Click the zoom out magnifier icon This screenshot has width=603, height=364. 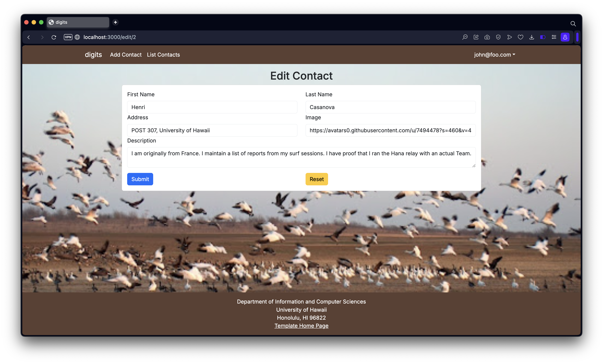(465, 37)
